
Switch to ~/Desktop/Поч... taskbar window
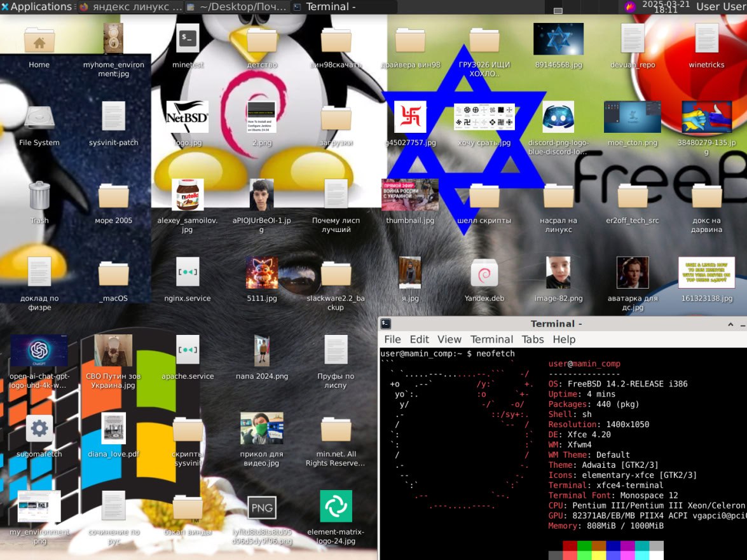click(236, 6)
